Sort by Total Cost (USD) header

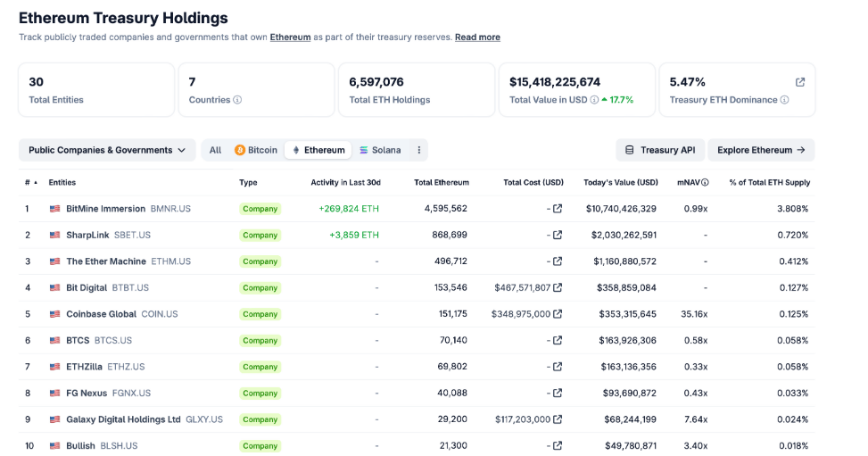click(x=533, y=182)
